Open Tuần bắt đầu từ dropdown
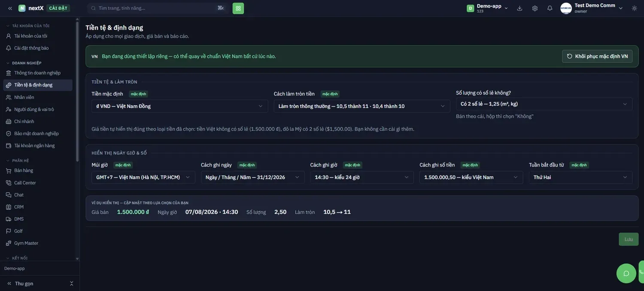 (580, 177)
